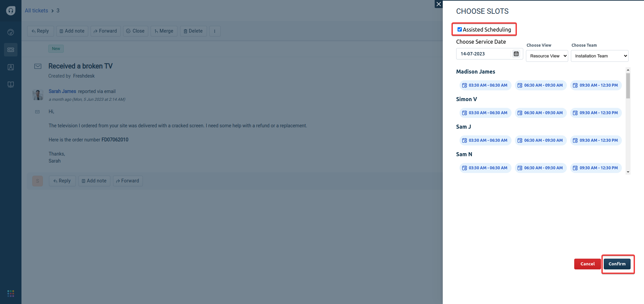Click the S user avatar near reply bar
This screenshot has width=644, height=304.
[38, 181]
